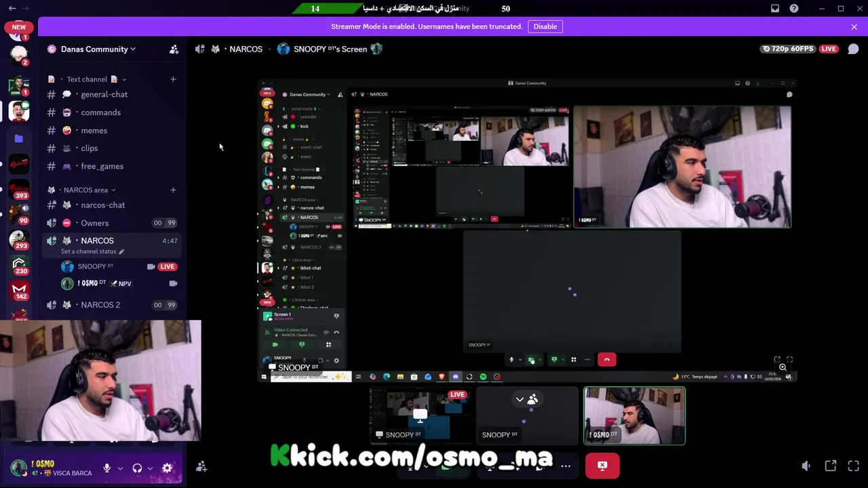The height and width of the screenshot is (488, 868).
Task: Click OSMO user avatar in user panel
Action: 18,468
